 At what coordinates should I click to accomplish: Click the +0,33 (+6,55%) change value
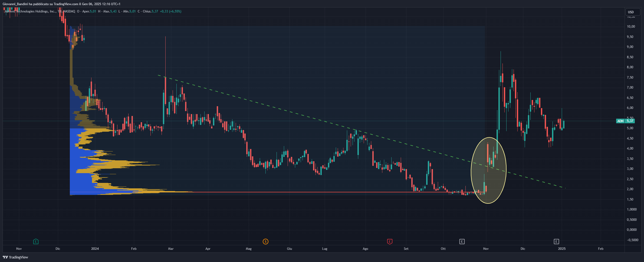click(170, 11)
